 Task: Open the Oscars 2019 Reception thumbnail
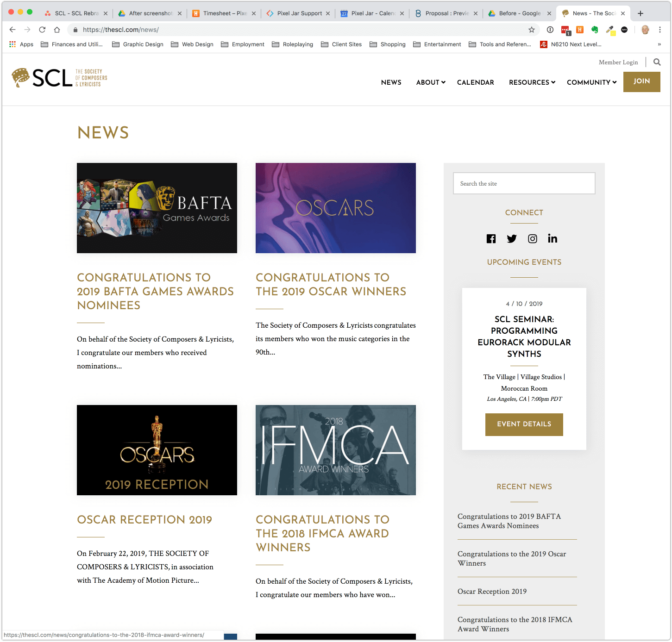click(x=157, y=450)
